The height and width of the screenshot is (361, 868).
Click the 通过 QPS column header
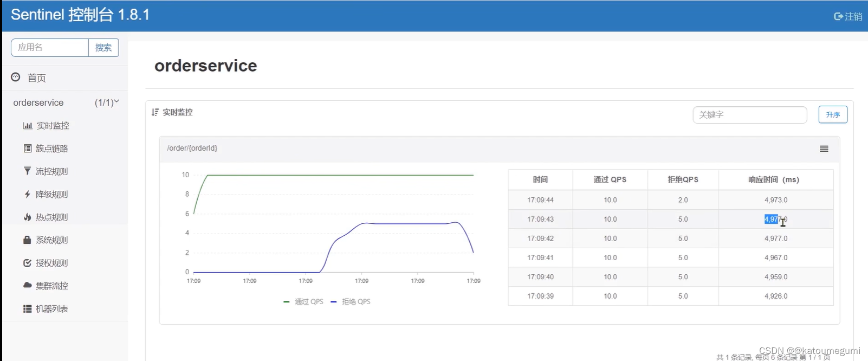610,179
